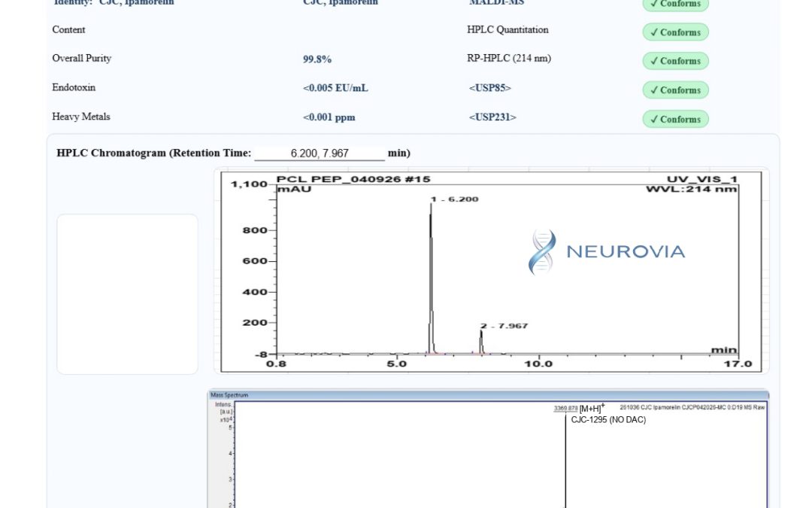Viewport: 812px width, 508px height.
Task: Click the <USP231> method text
Action: tap(492, 117)
